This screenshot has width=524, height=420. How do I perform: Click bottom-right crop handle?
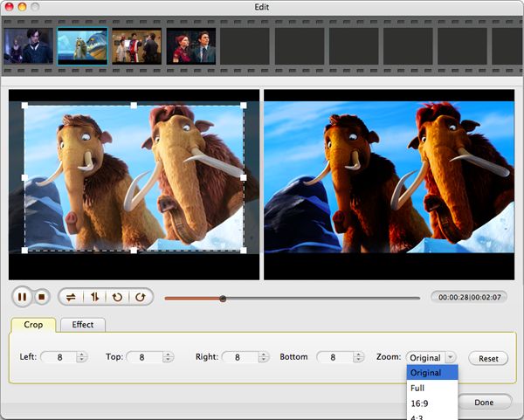(x=244, y=250)
